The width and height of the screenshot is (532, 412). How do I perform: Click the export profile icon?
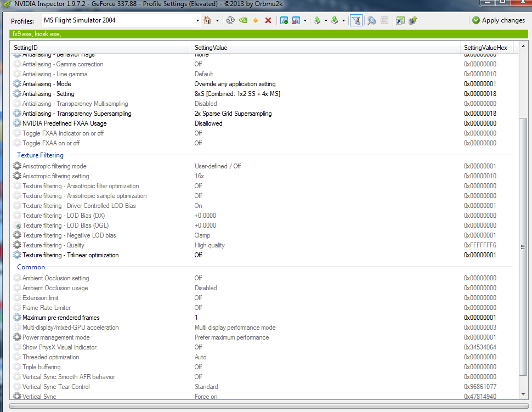tap(317, 20)
